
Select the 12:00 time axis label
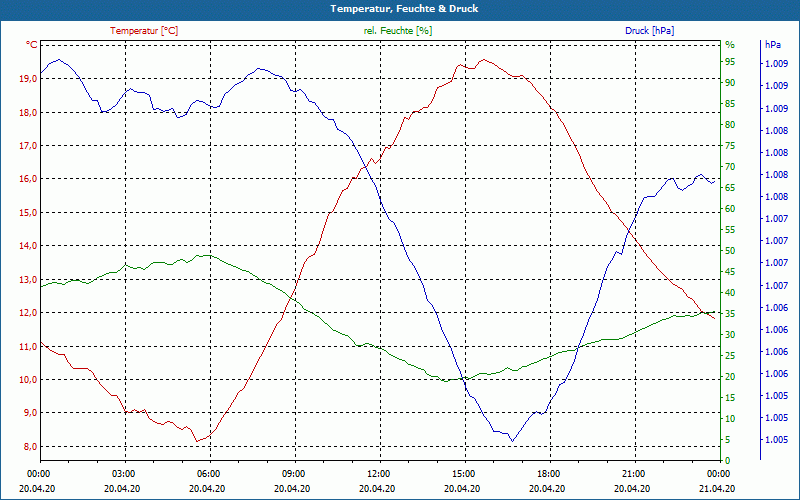(378, 473)
